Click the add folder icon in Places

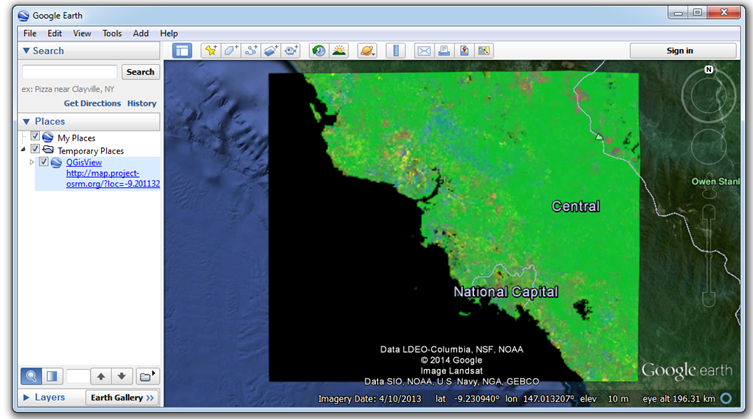tap(147, 376)
